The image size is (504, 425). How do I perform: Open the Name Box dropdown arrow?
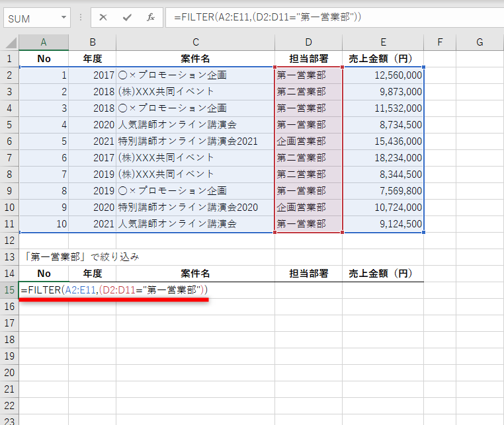(x=63, y=17)
